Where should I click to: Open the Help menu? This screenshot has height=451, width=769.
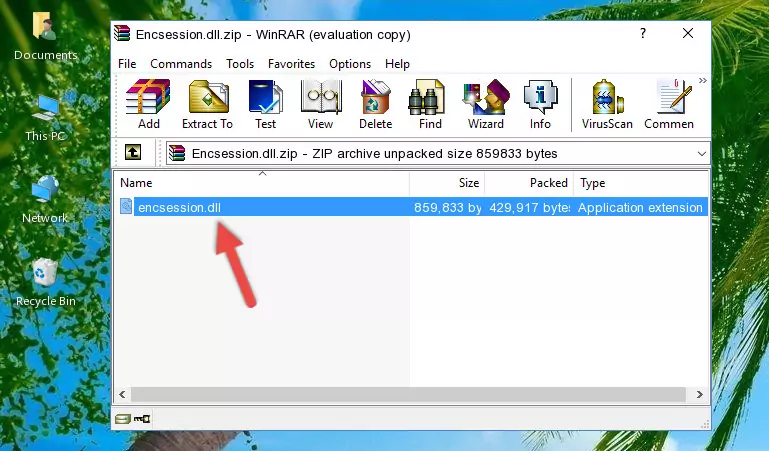coord(397,64)
